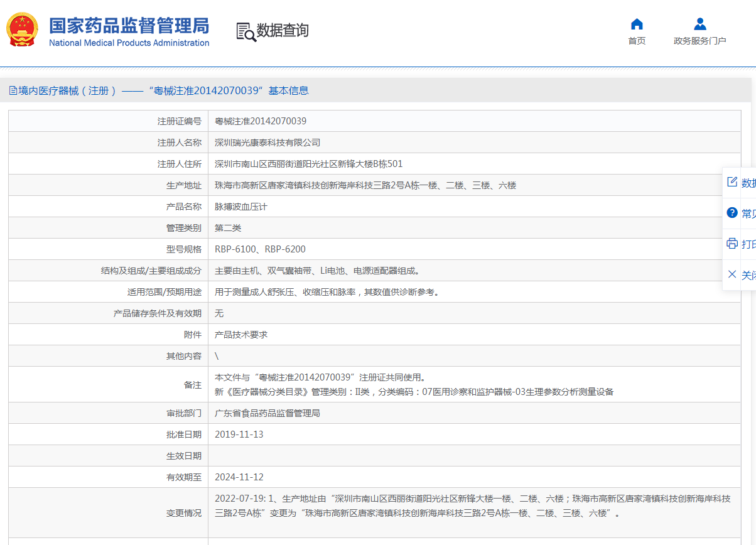Click the 注册证编号 row label
Screen dimensions: 756x545
pyautogui.click(x=180, y=121)
